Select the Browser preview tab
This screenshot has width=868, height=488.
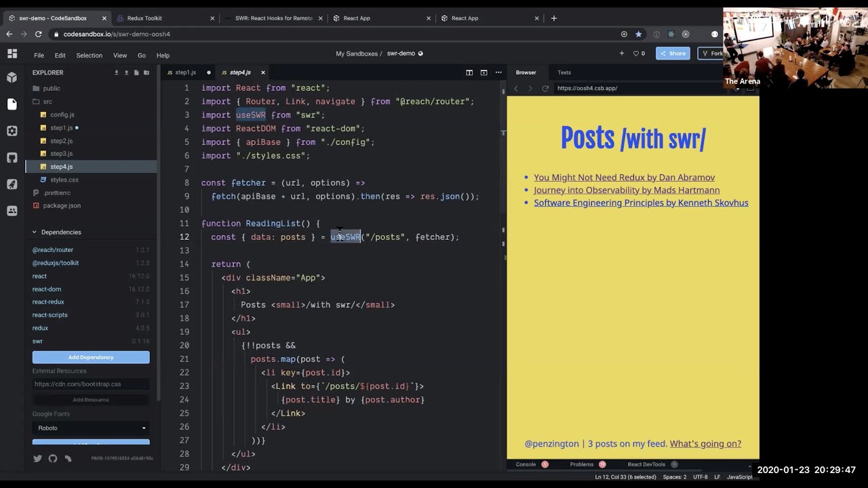pyautogui.click(x=526, y=73)
